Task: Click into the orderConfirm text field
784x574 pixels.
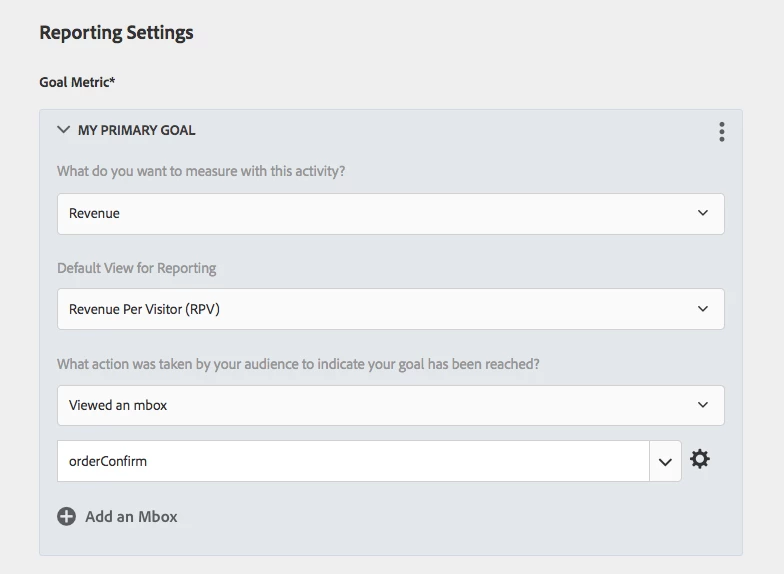Action: click(350, 461)
